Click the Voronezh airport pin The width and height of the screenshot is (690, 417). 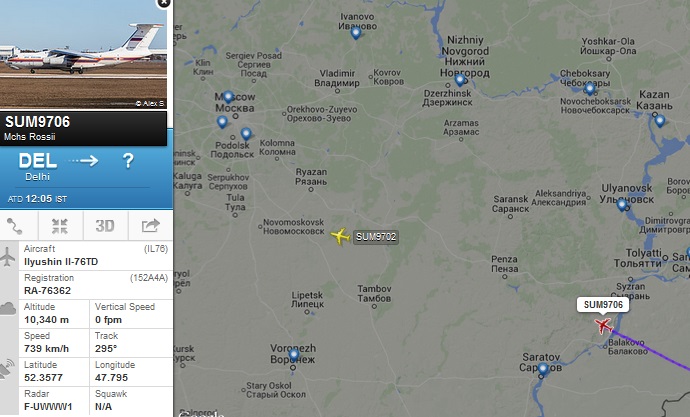(294, 355)
